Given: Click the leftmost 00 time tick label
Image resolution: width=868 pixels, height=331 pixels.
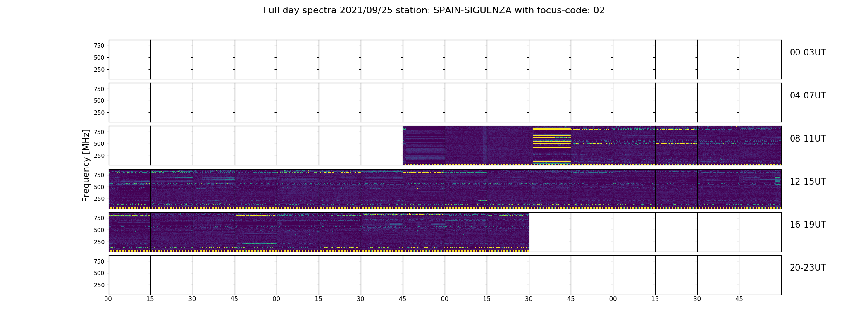Looking at the screenshot, I should pyautogui.click(x=108, y=299).
